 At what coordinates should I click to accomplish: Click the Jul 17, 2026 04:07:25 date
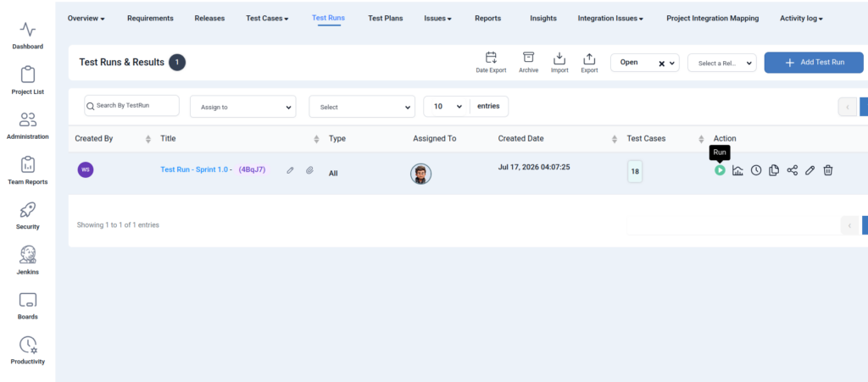(x=534, y=166)
